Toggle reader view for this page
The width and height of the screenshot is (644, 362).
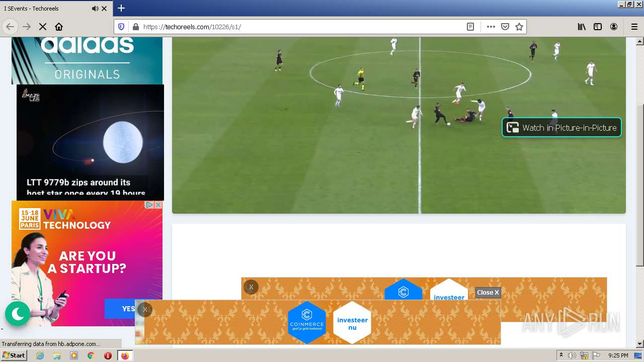tap(470, 27)
